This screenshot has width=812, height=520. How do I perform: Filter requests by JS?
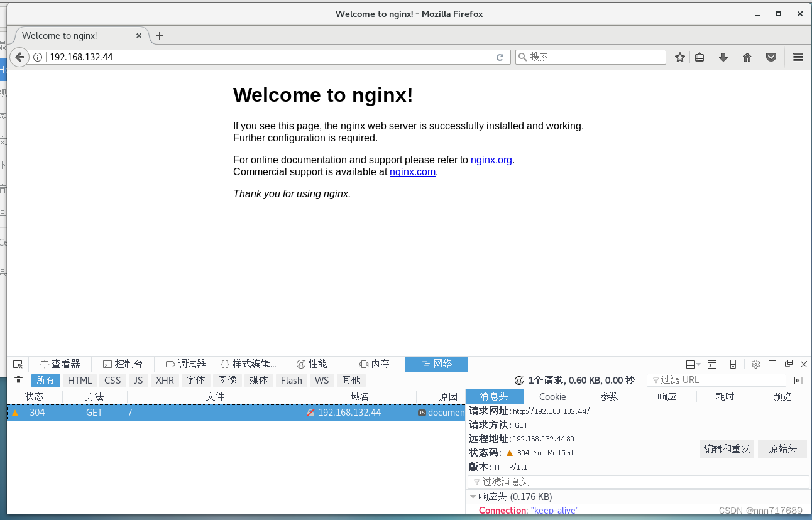138,381
